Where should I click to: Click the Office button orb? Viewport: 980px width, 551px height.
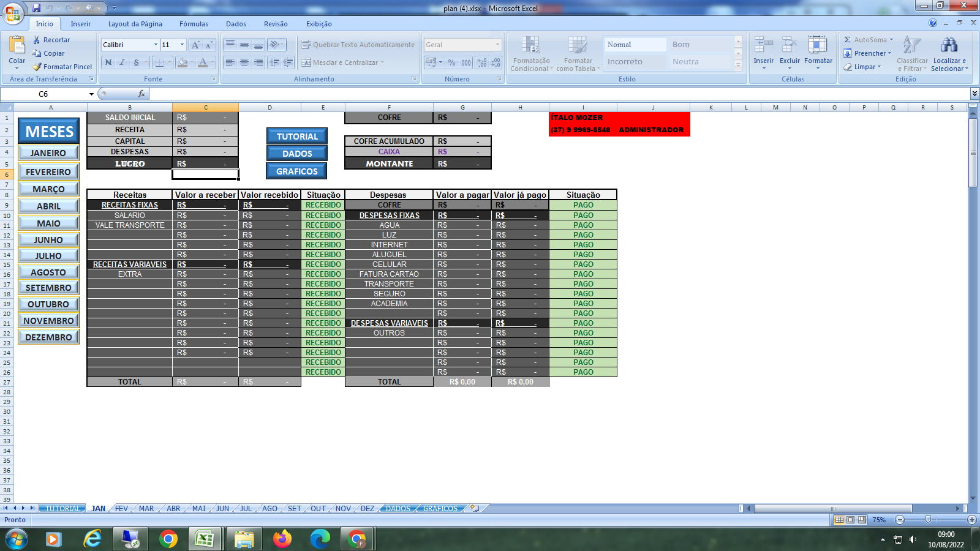point(12,13)
